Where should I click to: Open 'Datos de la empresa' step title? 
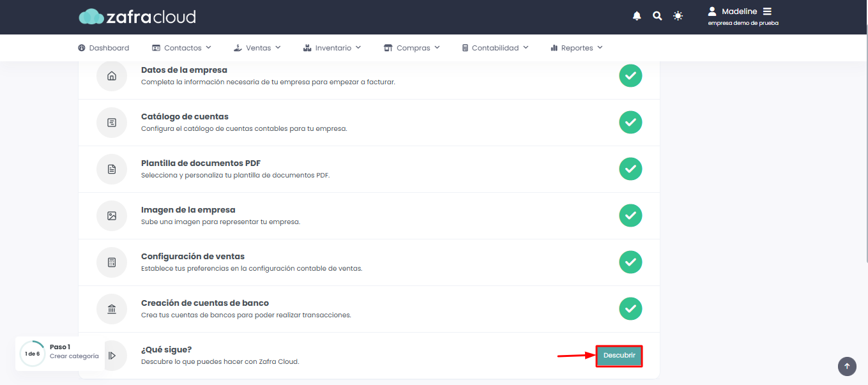[x=184, y=70]
